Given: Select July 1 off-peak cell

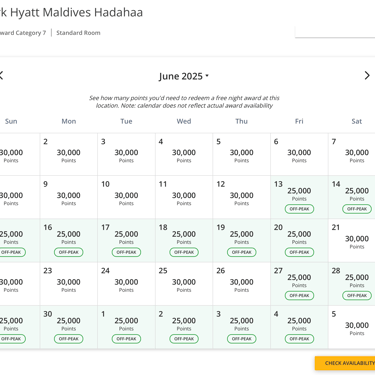Looking at the screenshot, I should [126, 327].
